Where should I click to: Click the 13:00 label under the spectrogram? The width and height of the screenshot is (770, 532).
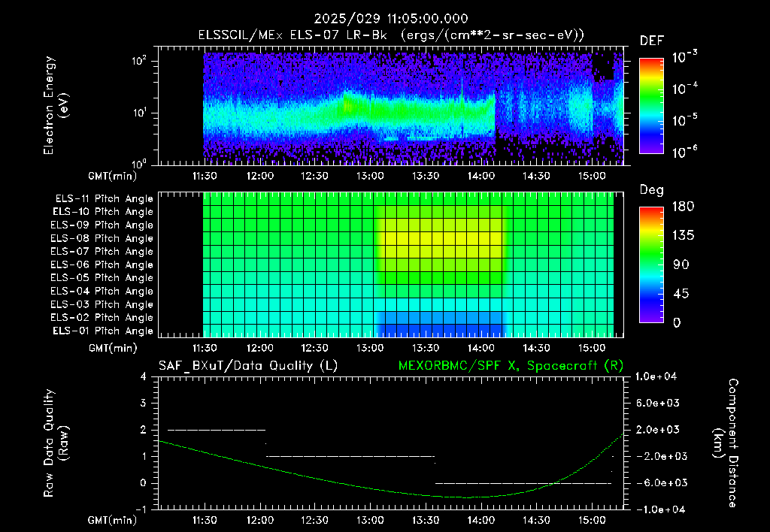pyautogui.click(x=370, y=176)
